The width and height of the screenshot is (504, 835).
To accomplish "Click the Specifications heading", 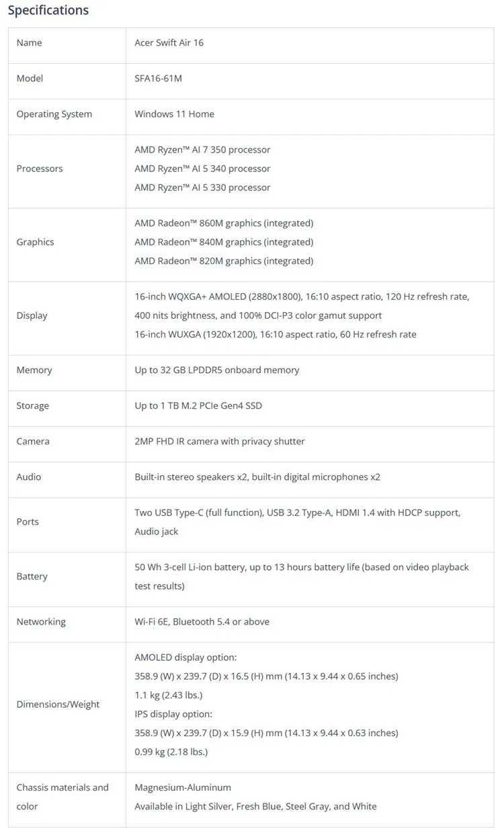I will point(48,10).
